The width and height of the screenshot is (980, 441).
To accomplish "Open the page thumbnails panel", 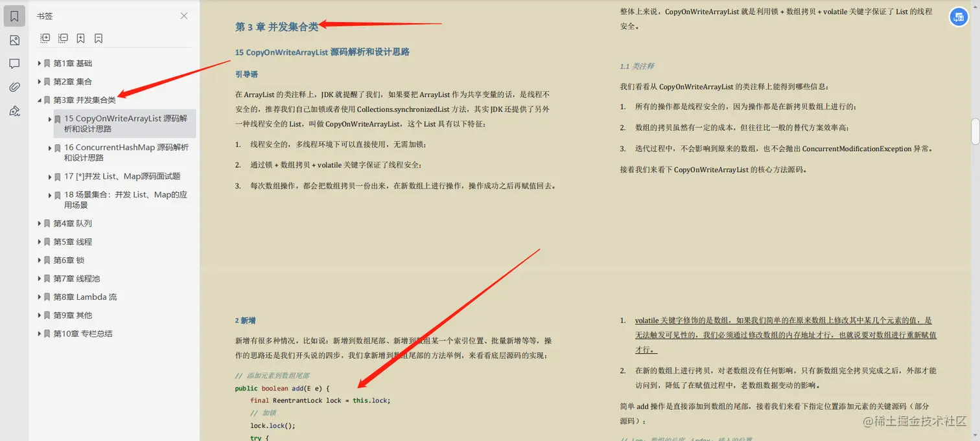I will point(14,40).
